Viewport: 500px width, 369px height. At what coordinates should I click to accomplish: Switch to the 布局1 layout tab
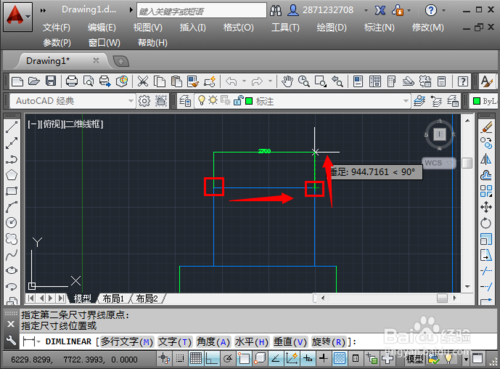113,298
